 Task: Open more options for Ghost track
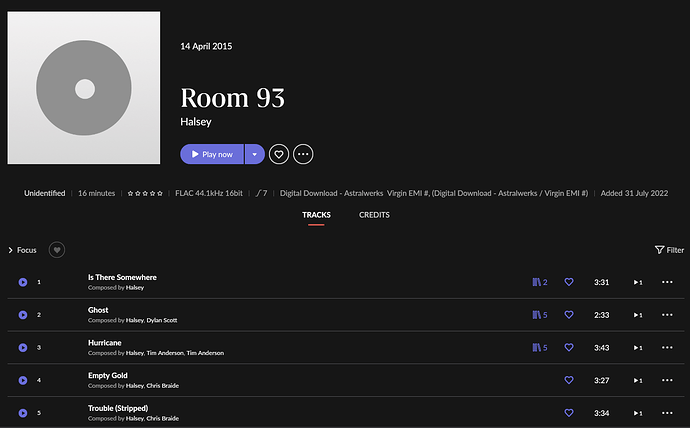pyautogui.click(x=667, y=315)
